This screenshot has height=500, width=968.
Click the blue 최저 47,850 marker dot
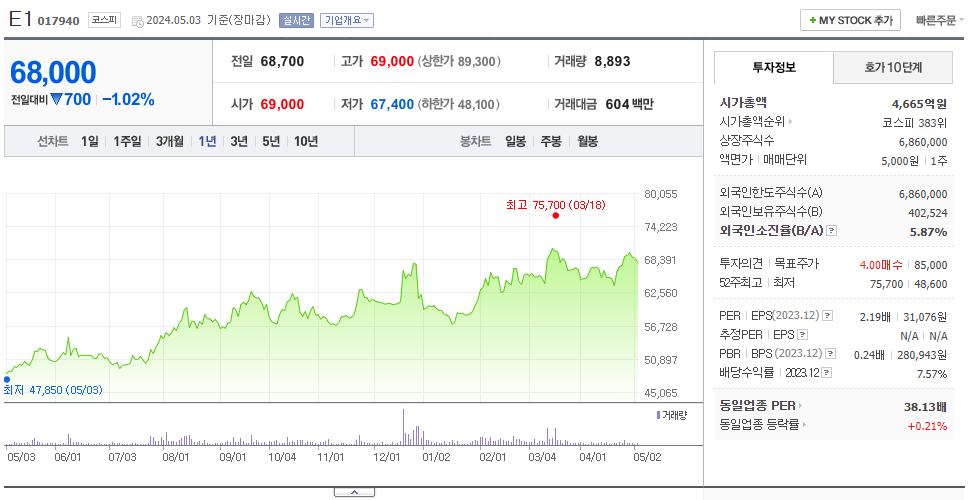(7, 380)
